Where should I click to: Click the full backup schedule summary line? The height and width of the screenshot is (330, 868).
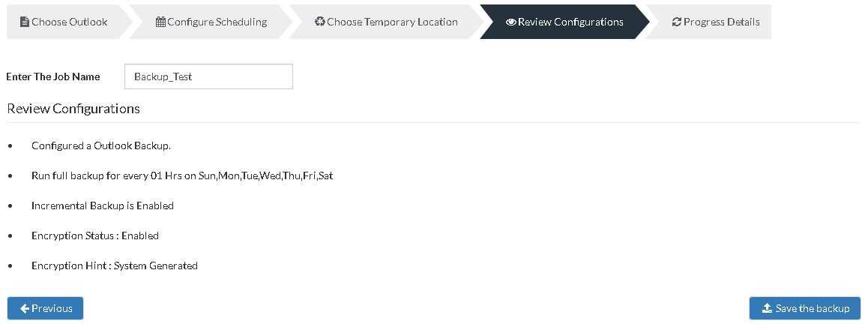(x=182, y=176)
